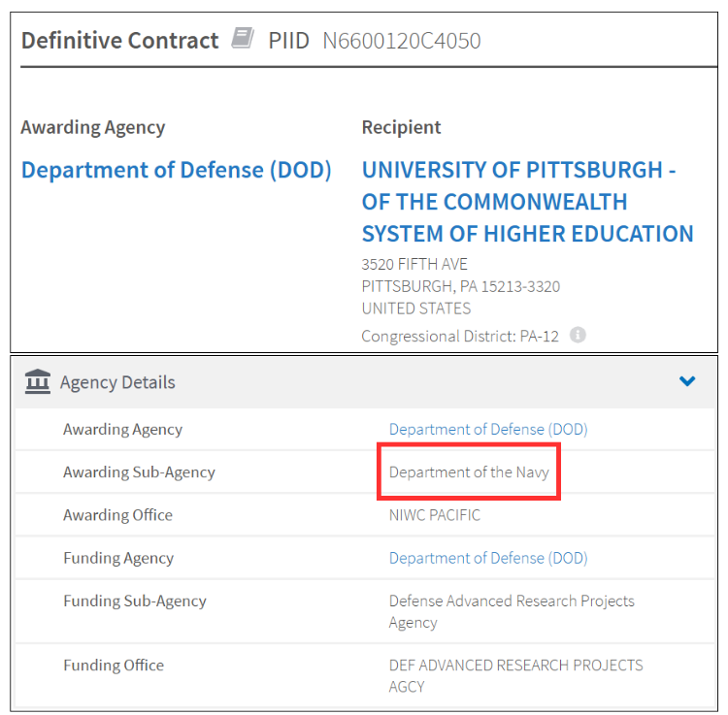The height and width of the screenshot is (715, 728).
Task: Click the Department of the Navy value
Action: tap(469, 472)
